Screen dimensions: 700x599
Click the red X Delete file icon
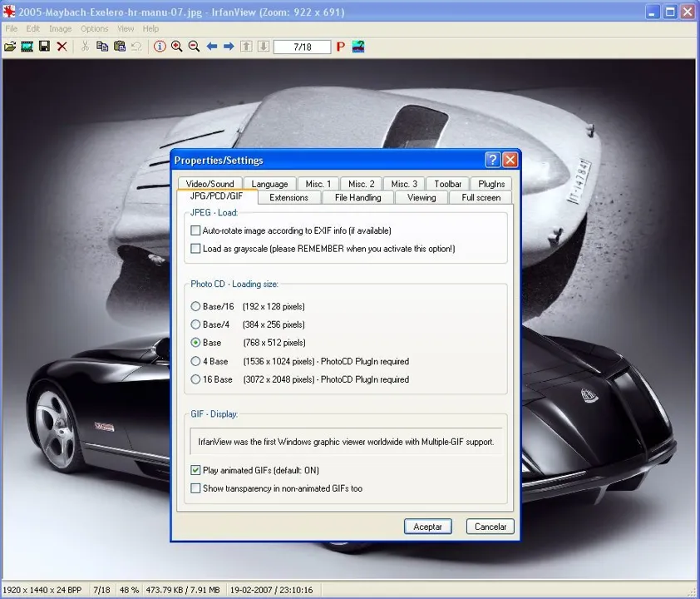point(62,47)
